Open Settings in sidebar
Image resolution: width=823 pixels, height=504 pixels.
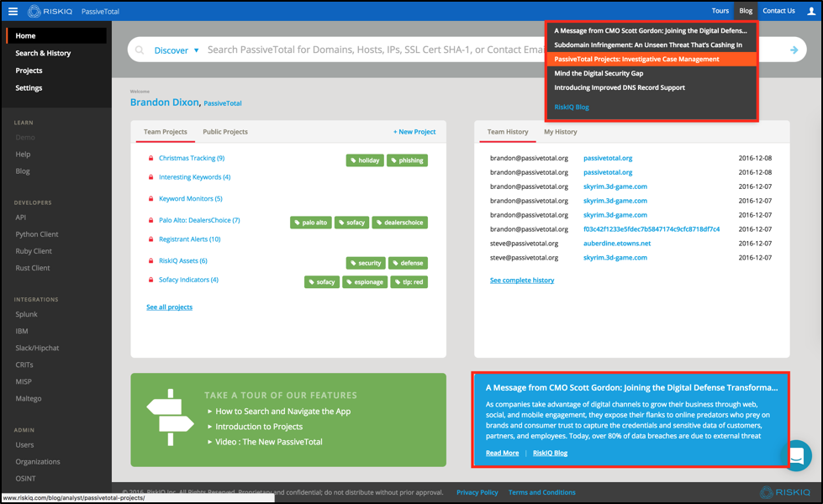tap(29, 87)
